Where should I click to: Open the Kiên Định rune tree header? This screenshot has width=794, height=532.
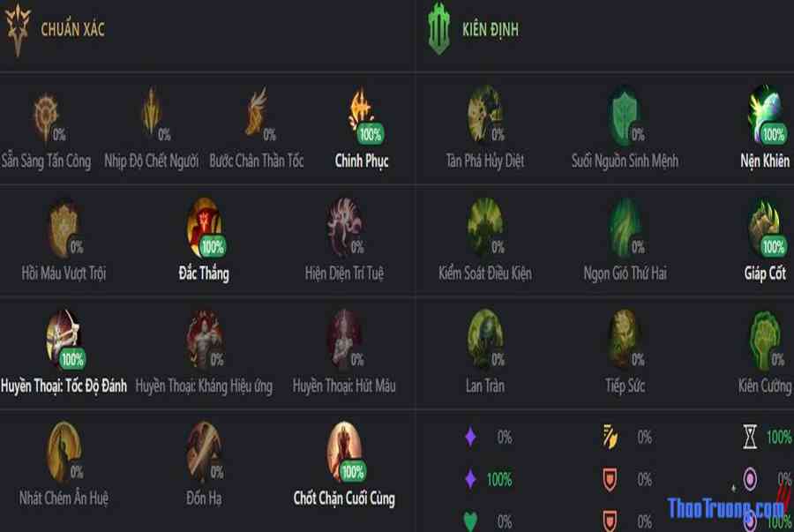pos(473,29)
